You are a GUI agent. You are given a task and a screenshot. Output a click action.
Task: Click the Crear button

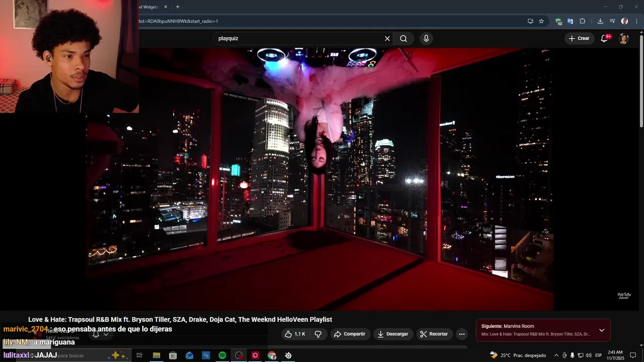click(x=579, y=39)
